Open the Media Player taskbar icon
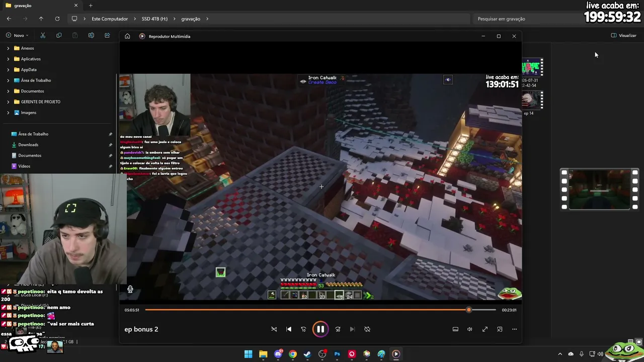The height and width of the screenshot is (362, 644). [396, 354]
